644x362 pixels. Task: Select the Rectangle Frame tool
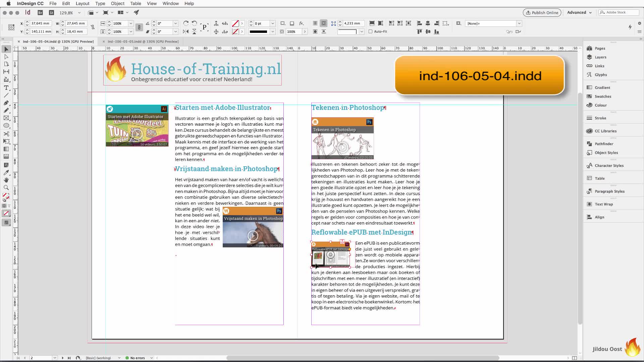pos(6,118)
